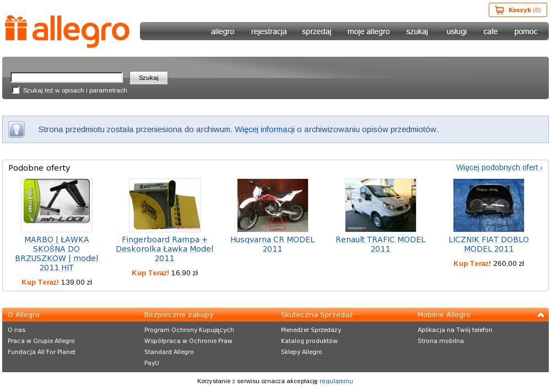Click Bezpieczne zakupy footer heading
Screen dimensions: 551x392
point(179,315)
